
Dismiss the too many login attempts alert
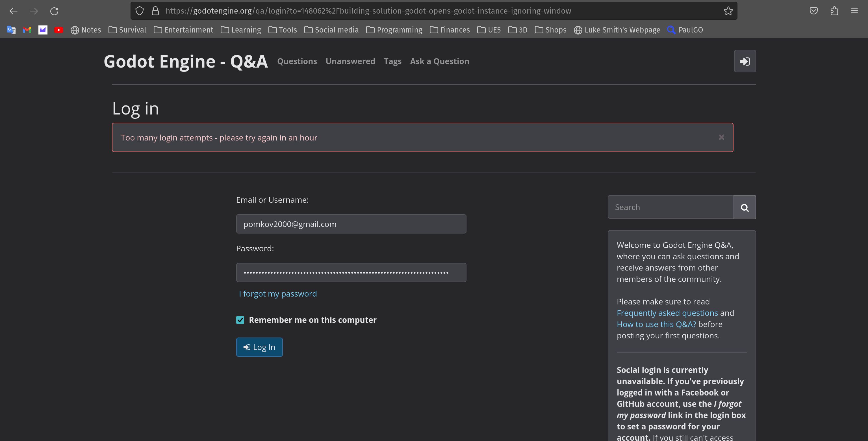point(721,137)
